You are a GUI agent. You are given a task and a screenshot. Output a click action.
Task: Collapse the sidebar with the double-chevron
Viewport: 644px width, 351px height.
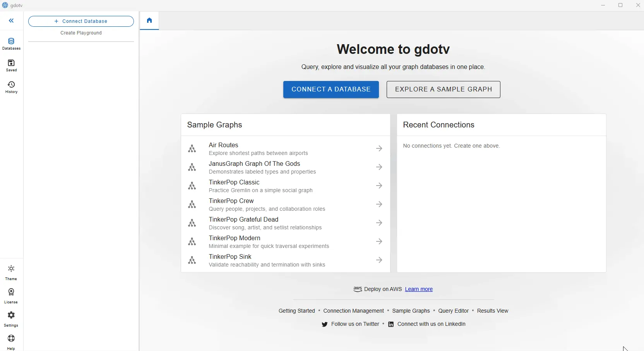[11, 21]
